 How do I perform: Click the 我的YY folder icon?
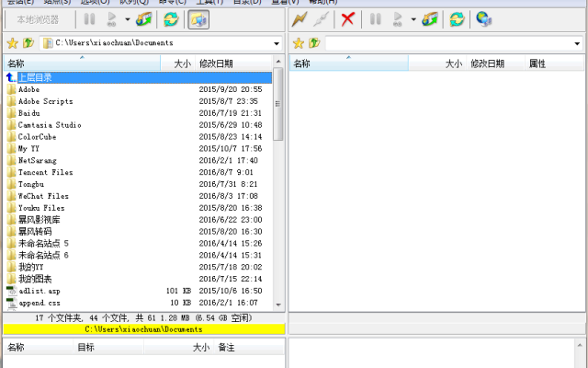12,267
